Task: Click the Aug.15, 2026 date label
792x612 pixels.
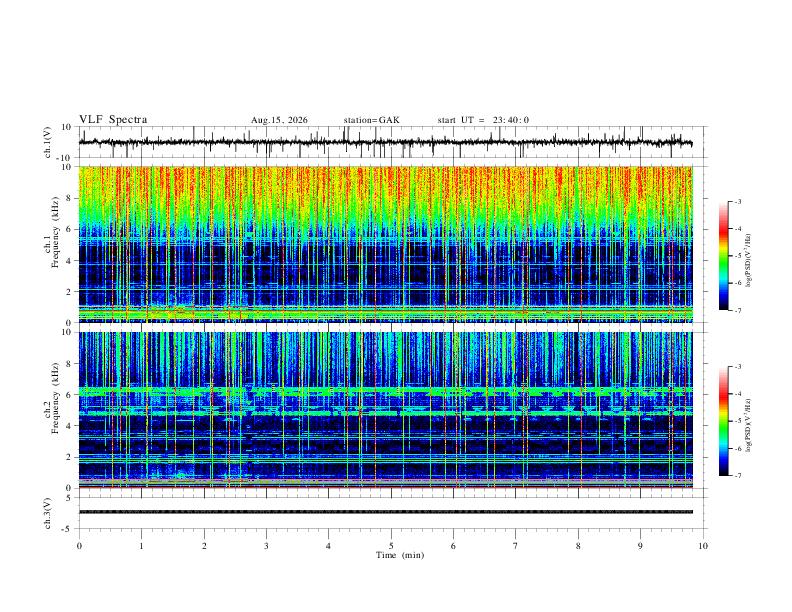Action: [x=279, y=120]
